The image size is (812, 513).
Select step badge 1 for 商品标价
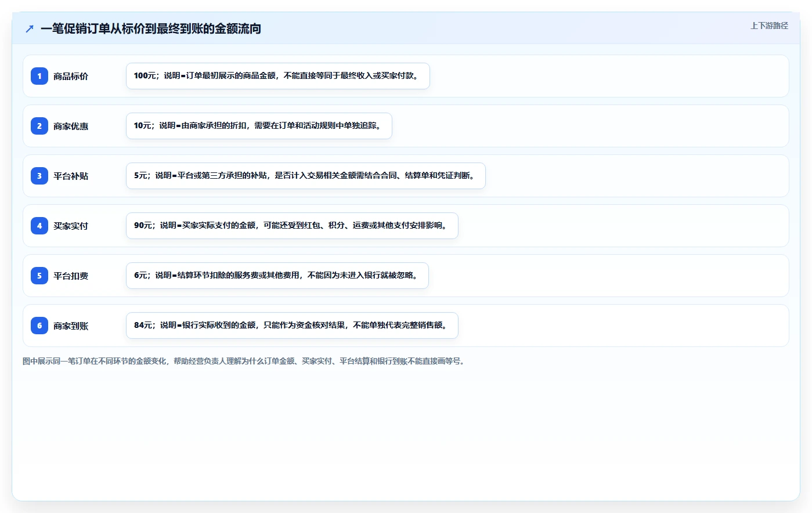click(x=39, y=76)
